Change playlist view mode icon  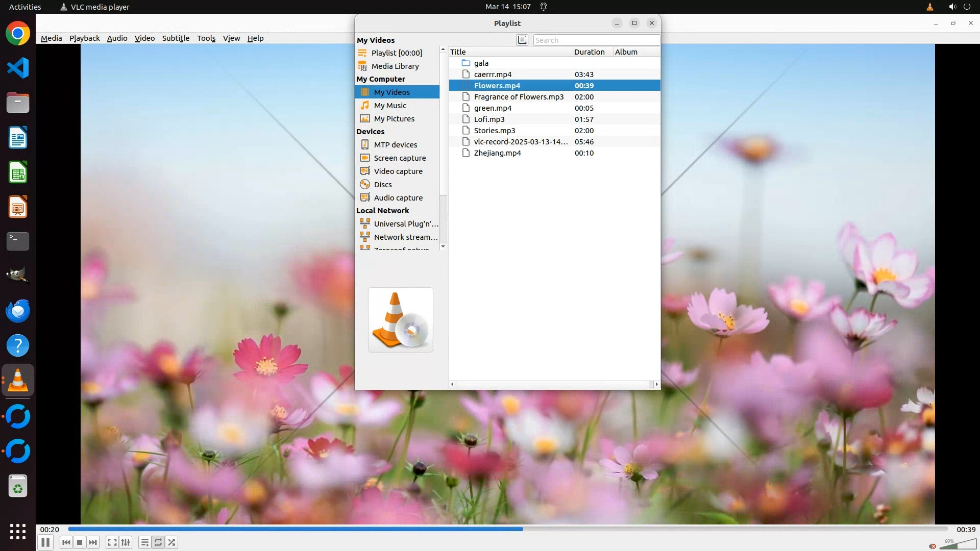pos(522,40)
